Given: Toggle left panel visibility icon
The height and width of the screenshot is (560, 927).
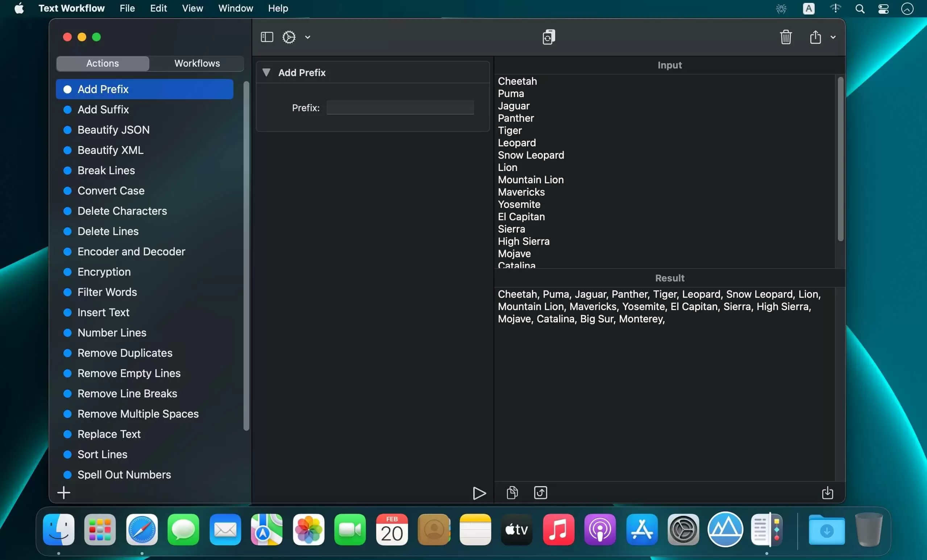Looking at the screenshot, I should pos(267,37).
